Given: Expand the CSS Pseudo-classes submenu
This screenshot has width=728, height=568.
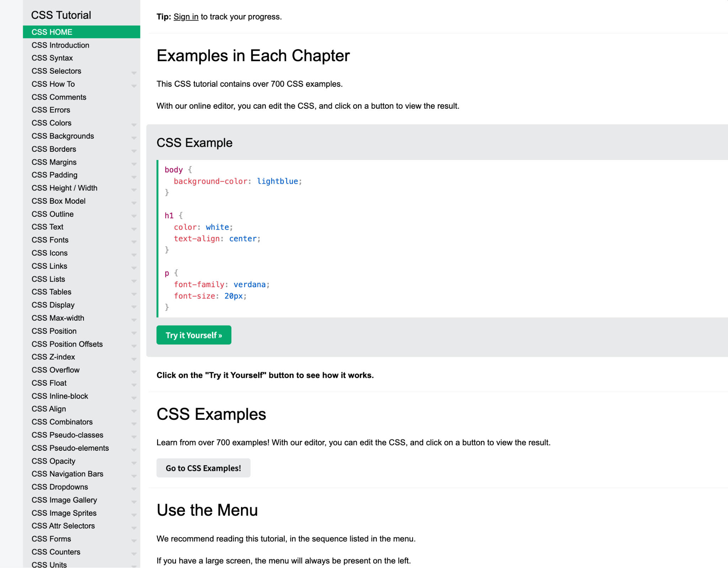Looking at the screenshot, I should tap(134, 436).
